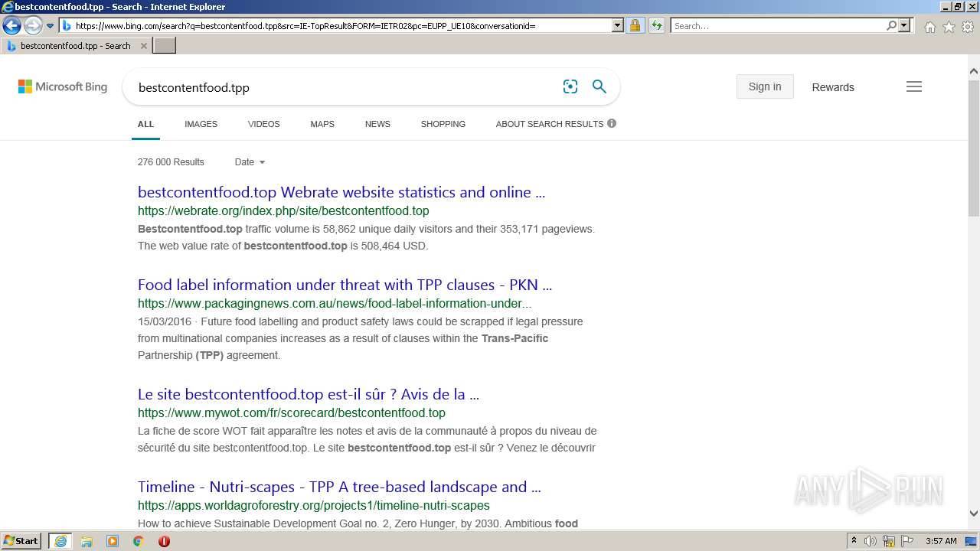Click the Bing search query text box
980x551 pixels.
click(x=345, y=87)
